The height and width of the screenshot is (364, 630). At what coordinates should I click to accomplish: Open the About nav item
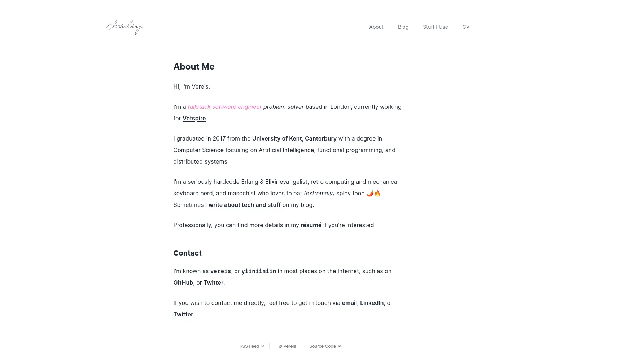[376, 27]
